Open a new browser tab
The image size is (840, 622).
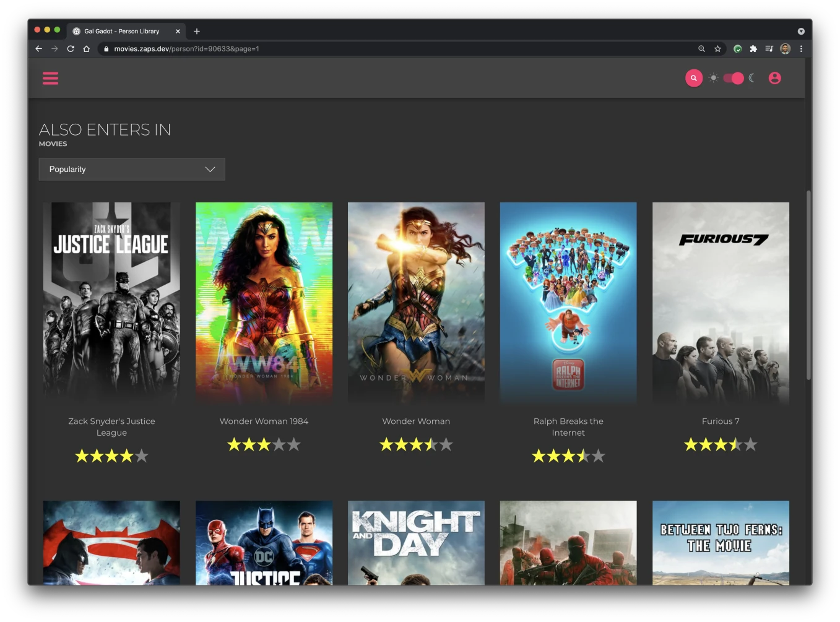[197, 31]
